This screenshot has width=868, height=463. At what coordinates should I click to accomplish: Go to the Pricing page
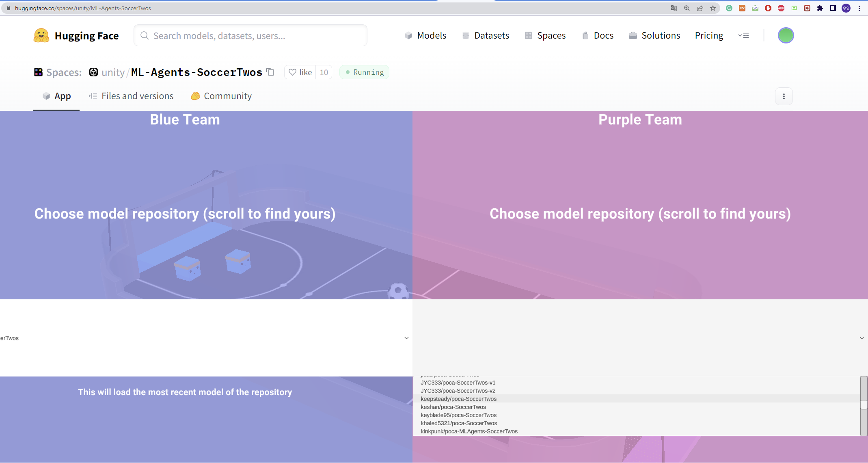709,36
